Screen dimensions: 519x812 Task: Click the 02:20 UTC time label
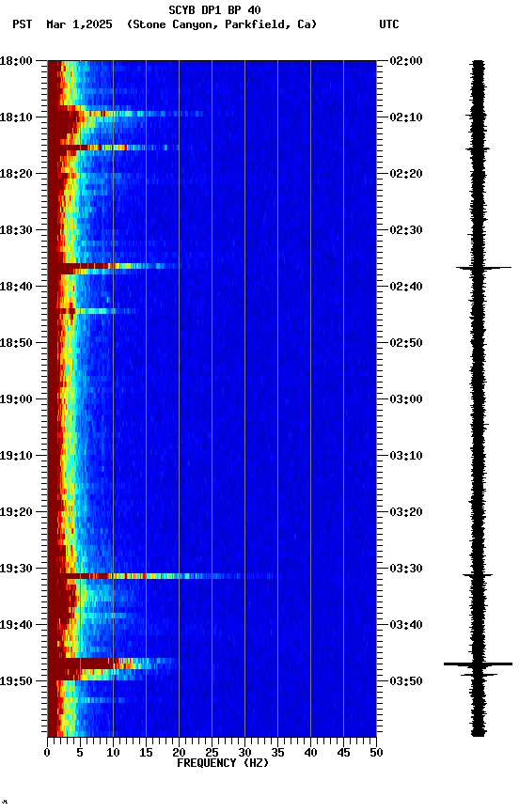pos(406,174)
